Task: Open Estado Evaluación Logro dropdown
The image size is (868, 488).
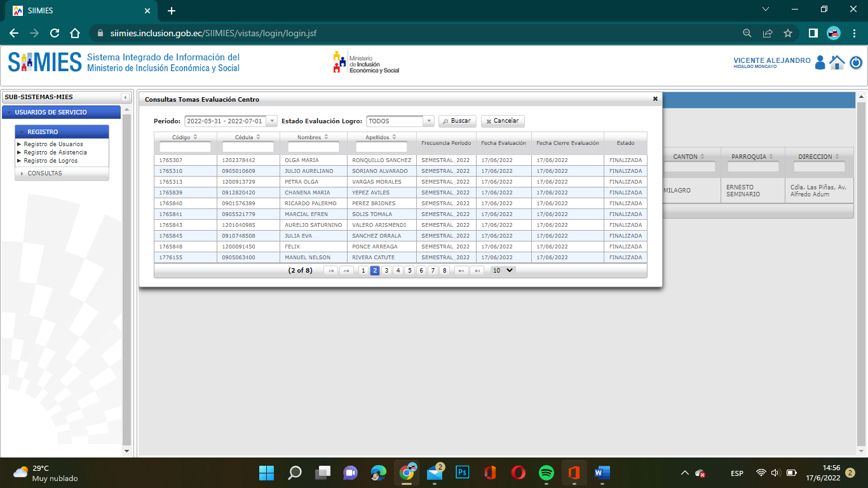Action: (x=428, y=121)
